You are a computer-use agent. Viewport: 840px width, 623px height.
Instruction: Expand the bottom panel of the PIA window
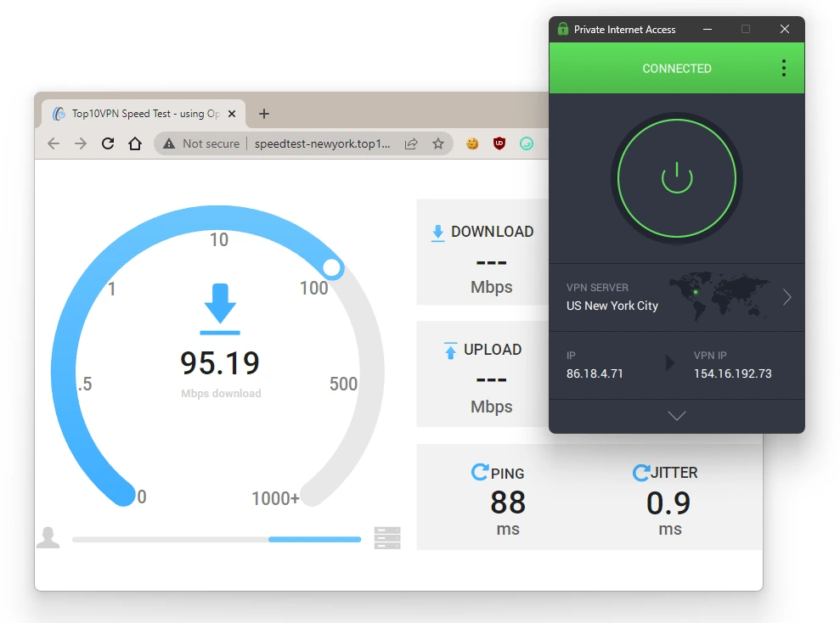[x=676, y=416]
